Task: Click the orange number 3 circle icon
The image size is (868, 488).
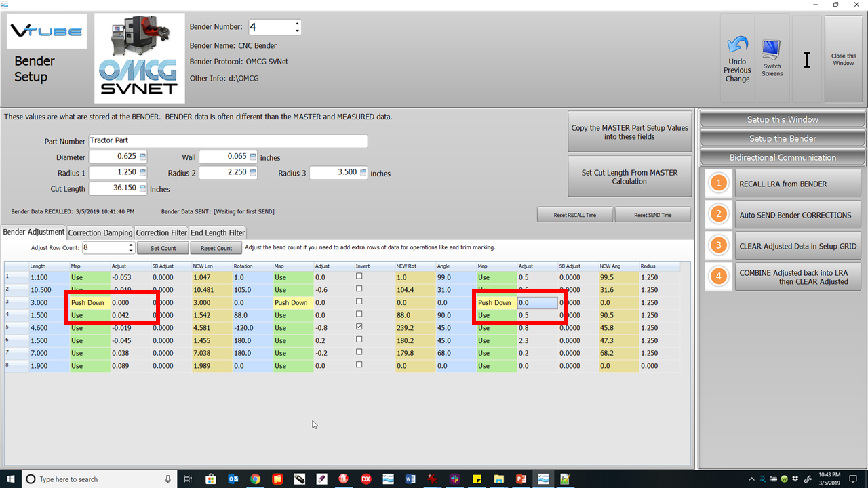Action: [719, 246]
